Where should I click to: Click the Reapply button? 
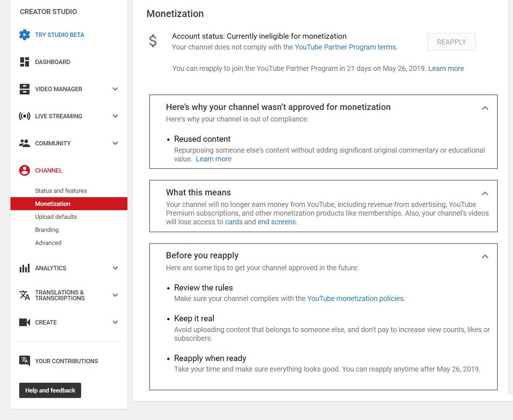coord(451,42)
